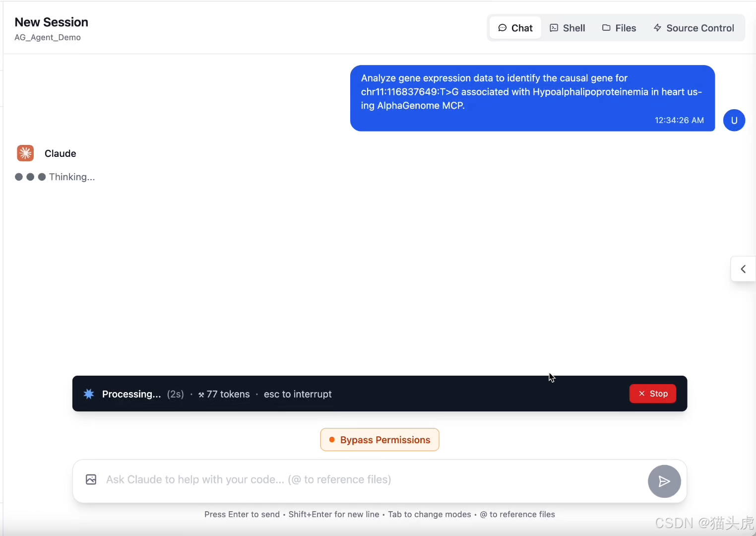Viewport: 756px width, 536px height.
Task: Click the user avatar labeled U
Action: tap(734, 120)
